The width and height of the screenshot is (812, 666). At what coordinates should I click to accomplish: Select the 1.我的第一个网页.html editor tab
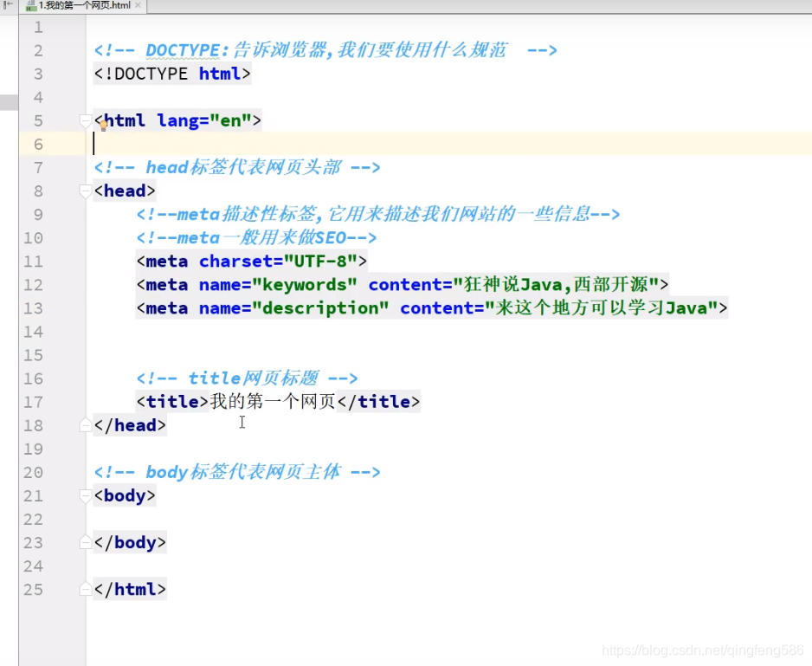pyautogui.click(x=84, y=6)
